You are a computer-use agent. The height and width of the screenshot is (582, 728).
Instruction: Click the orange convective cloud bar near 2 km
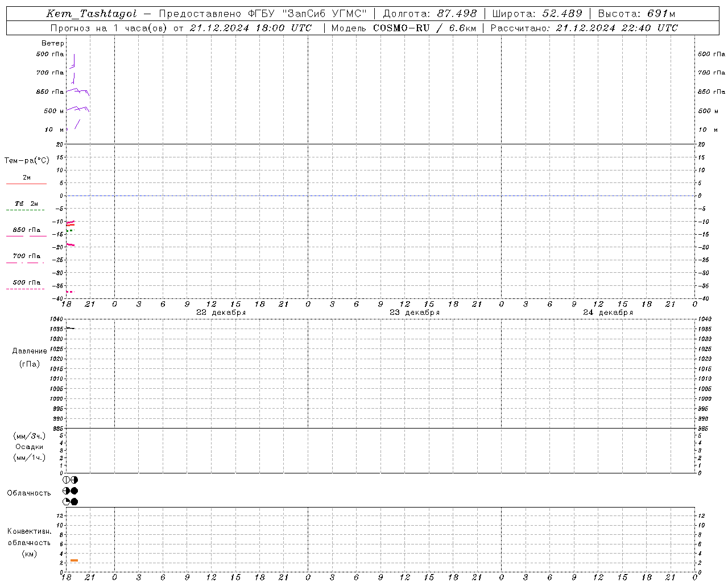74,560
